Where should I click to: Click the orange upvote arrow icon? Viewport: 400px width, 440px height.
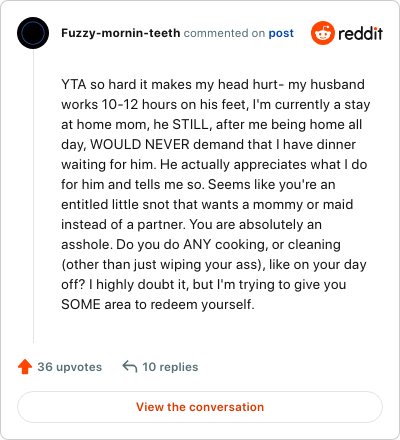pyautogui.click(x=25, y=367)
